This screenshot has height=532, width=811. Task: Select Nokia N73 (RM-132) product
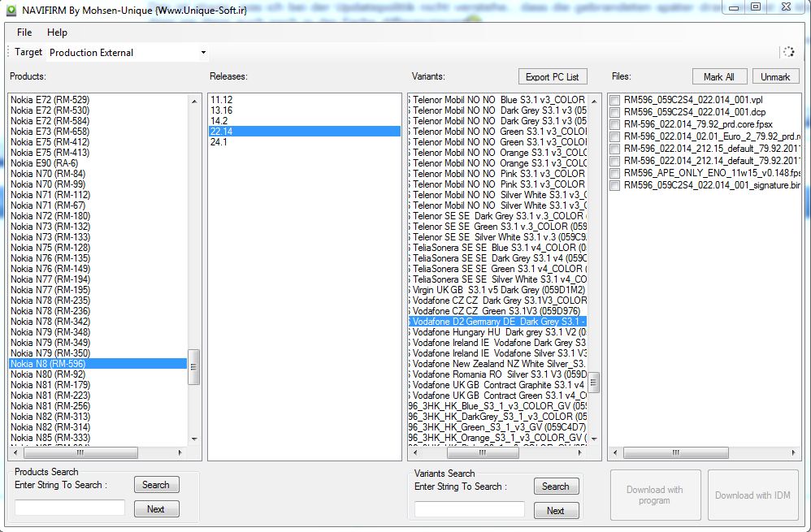click(98, 227)
